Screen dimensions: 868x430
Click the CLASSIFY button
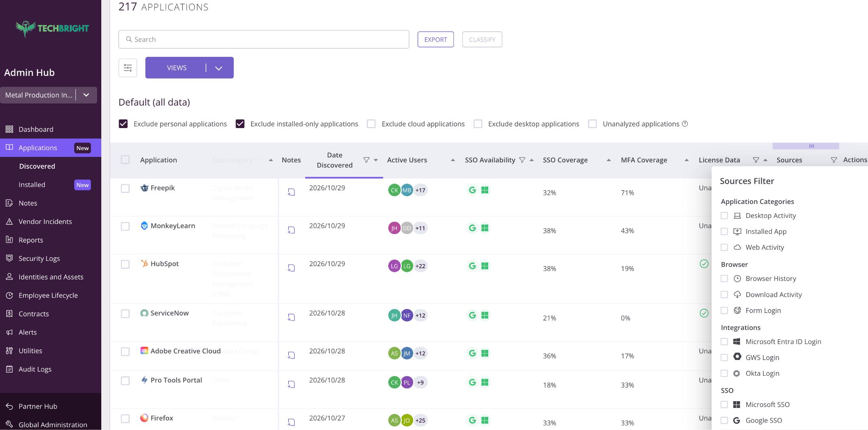(482, 39)
